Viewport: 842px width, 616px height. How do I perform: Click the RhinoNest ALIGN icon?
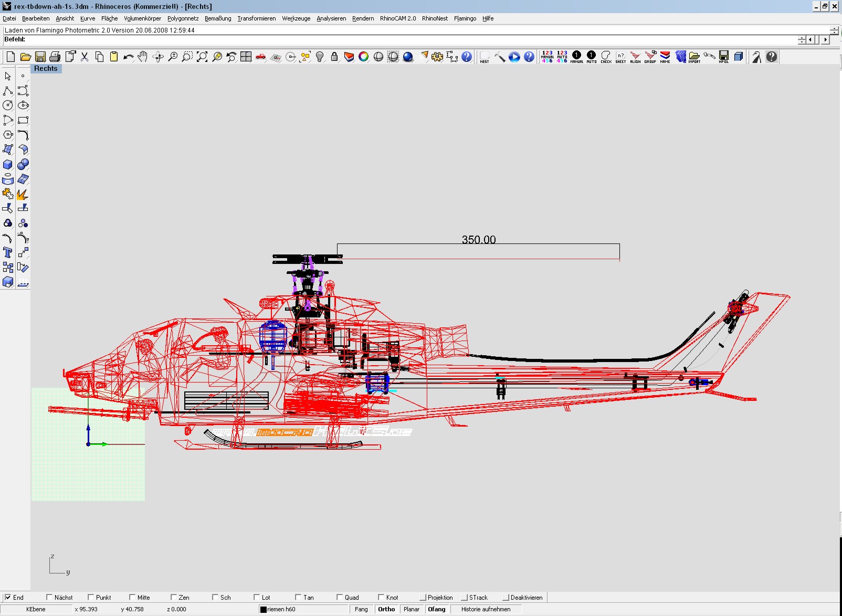tap(636, 57)
